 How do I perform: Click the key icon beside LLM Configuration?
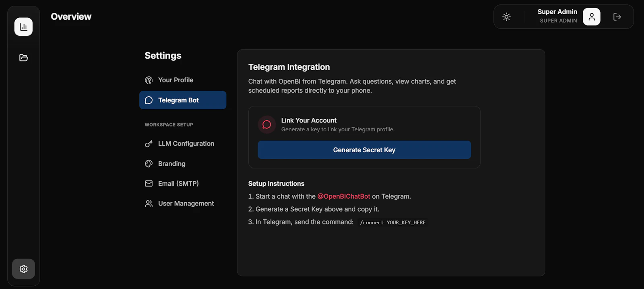[x=149, y=143]
